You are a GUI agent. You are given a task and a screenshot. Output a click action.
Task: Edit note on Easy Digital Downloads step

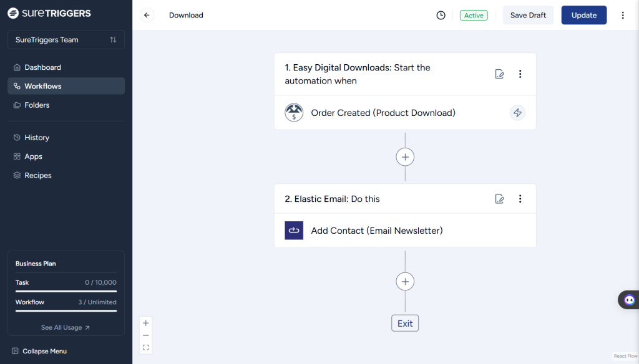pyautogui.click(x=499, y=74)
